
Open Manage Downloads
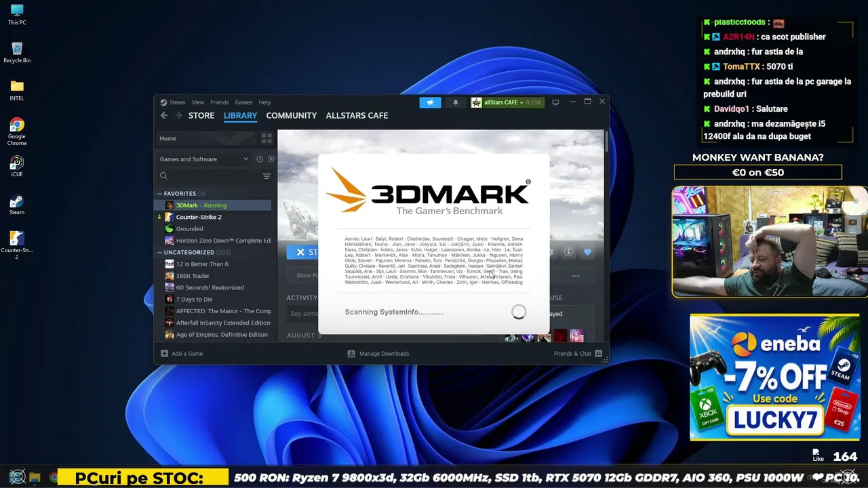(x=378, y=353)
